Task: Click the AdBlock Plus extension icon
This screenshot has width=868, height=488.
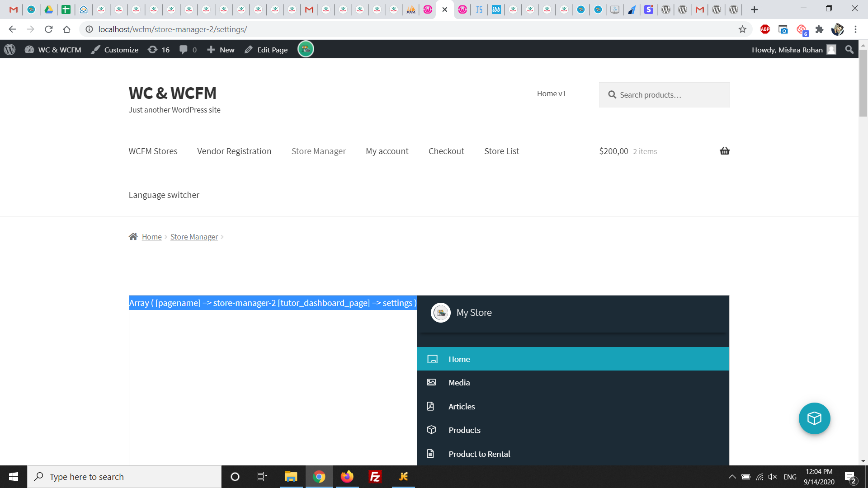Action: coord(765,29)
